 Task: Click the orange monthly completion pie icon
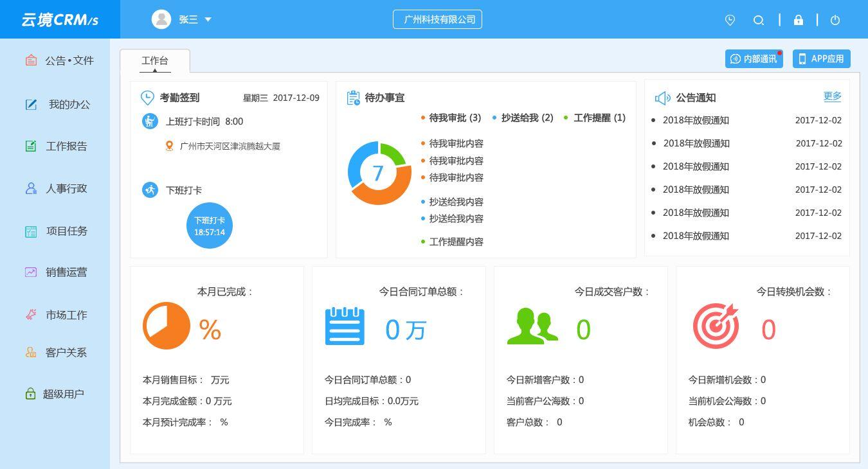coord(167,326)
